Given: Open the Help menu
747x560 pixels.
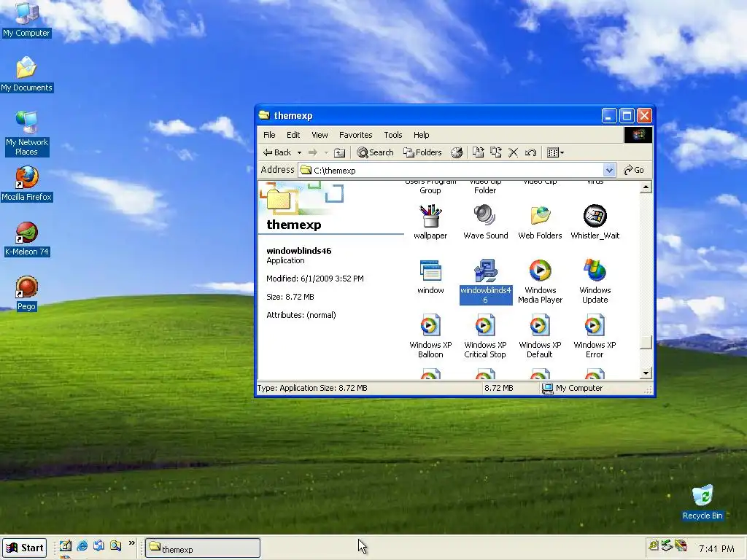Looking at the screenshot, I should click(421, 135).
